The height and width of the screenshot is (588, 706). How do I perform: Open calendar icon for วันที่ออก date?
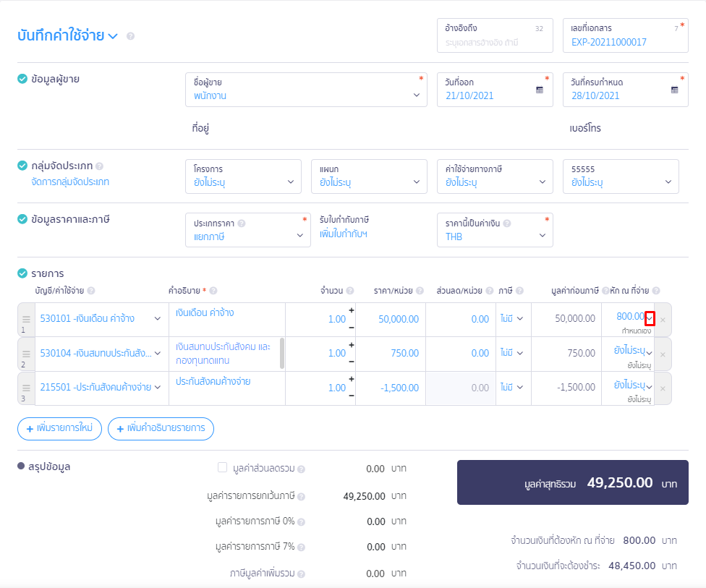(540, 90)
